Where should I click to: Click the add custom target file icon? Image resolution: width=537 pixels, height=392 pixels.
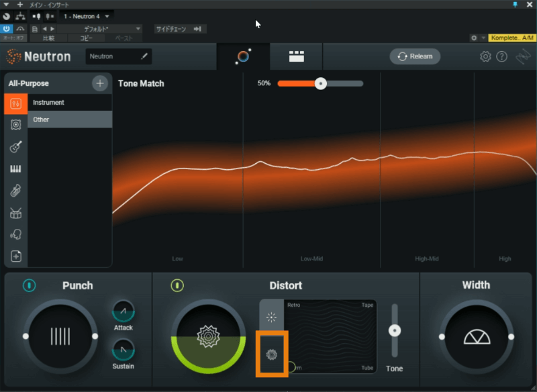point(15,256)
